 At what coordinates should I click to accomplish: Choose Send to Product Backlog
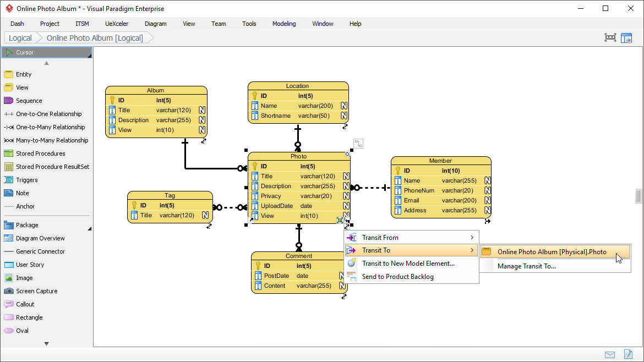412,277
